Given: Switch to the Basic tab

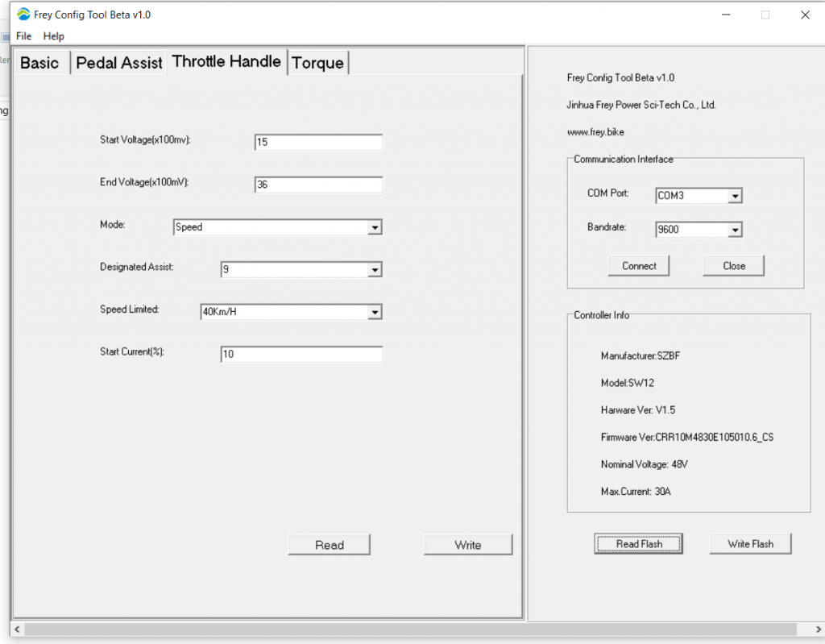Looking at the screenshot, I should (41, 62).
